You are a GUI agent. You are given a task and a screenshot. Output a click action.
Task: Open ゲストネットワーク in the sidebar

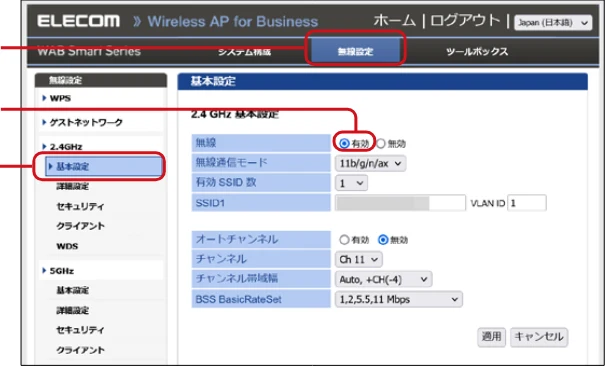point(86,123)
